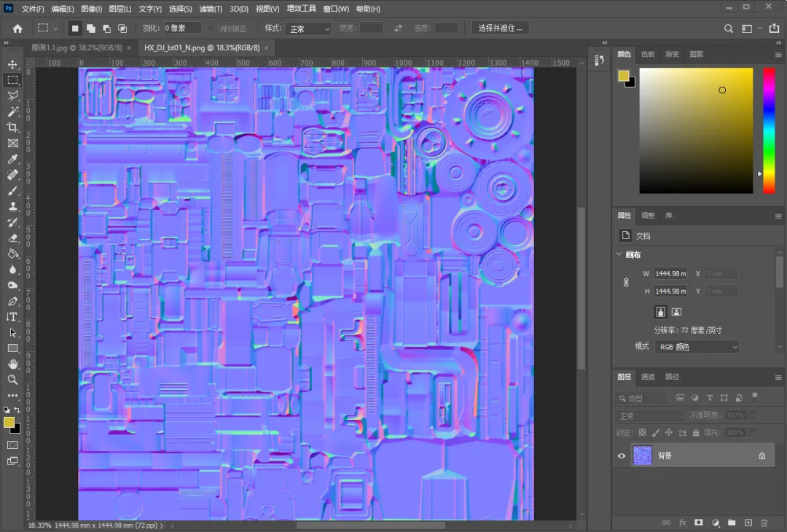This screenshot has width=787, height=532.
Task: Pick the Crop tool
Action: click(12, 128)
